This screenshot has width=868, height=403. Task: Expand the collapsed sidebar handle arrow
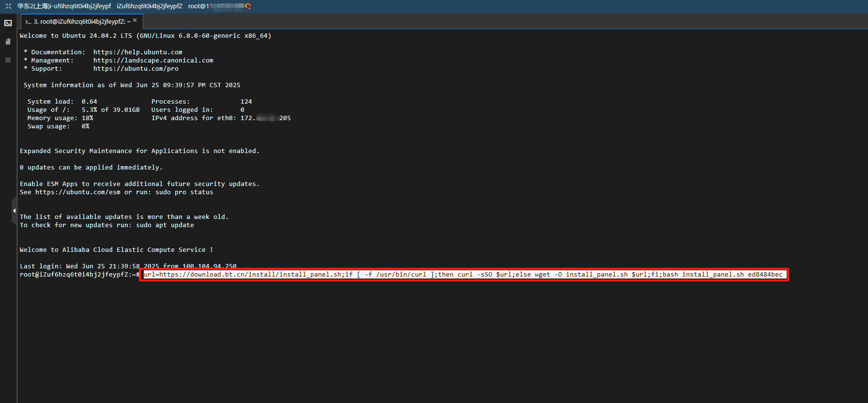pyautogui.click(x=14, y=211)
